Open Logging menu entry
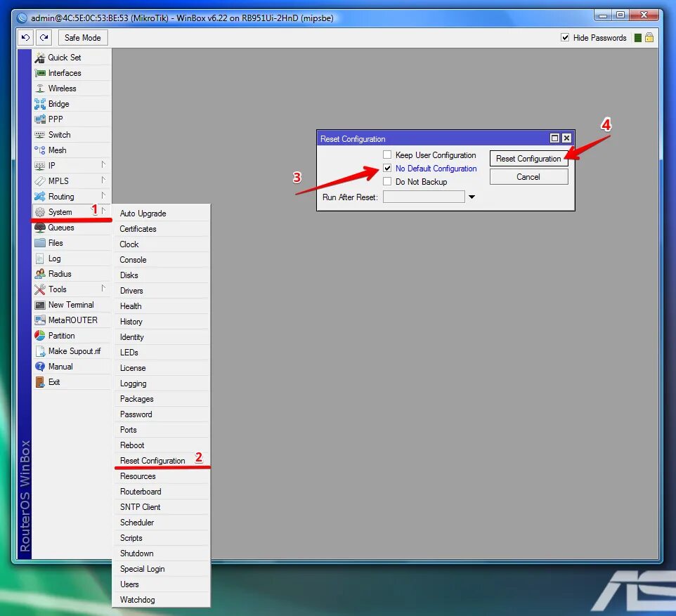Viewport: 676px width, 616px height. tap(161, 384)
